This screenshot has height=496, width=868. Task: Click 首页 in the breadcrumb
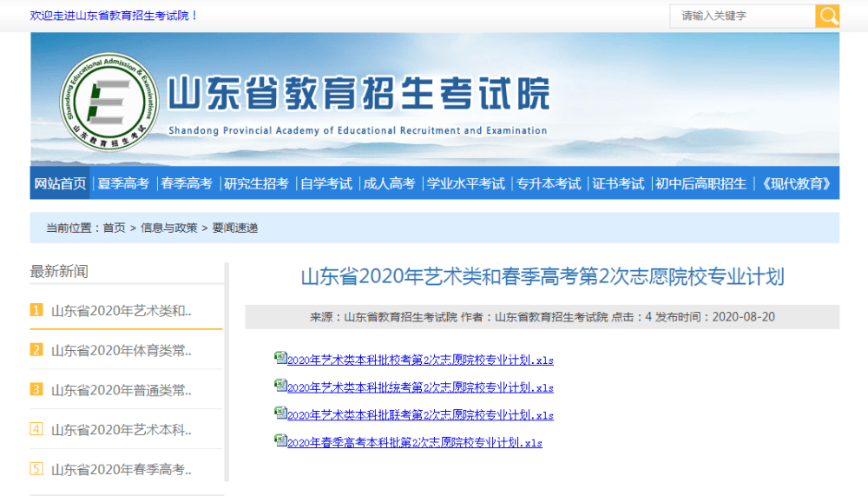[114, 228]
